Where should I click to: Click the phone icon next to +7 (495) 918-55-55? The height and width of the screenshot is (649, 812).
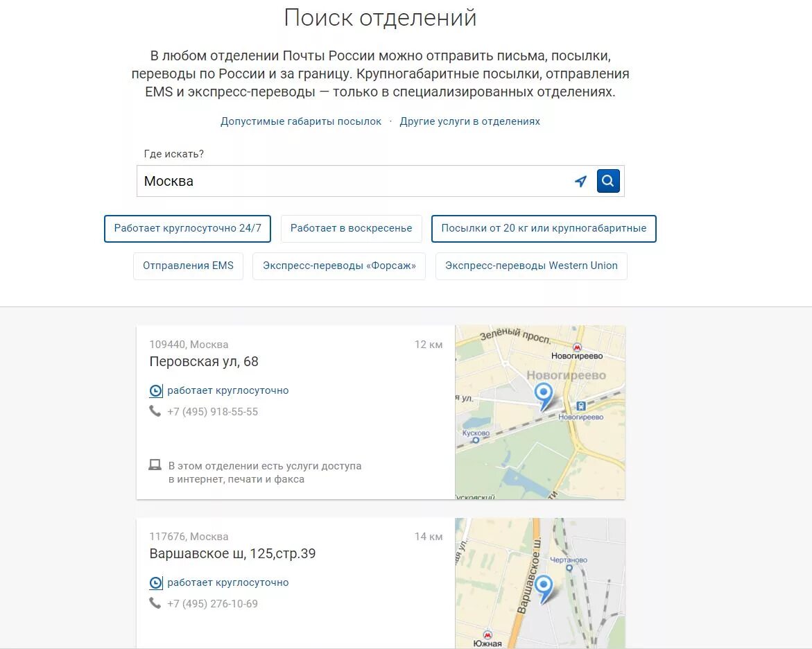(x=155, y=411)
